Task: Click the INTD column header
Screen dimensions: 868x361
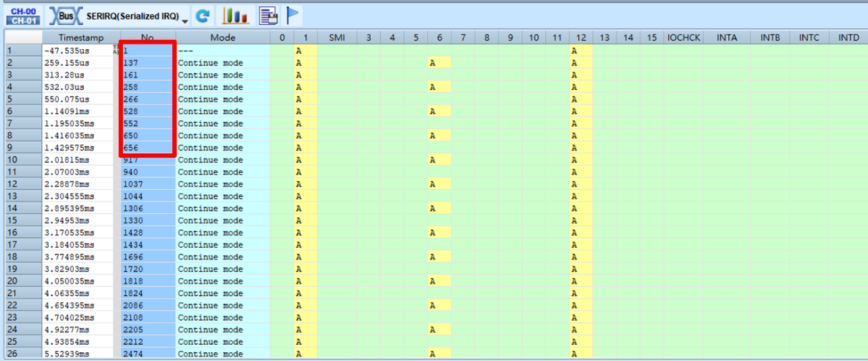Action: [848, 38]
